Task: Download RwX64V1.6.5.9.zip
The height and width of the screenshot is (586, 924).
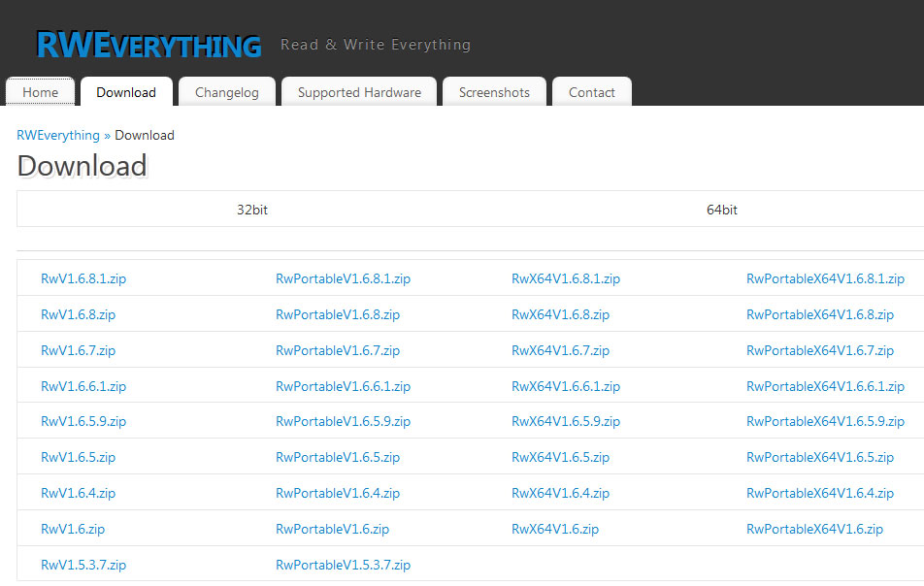Action: (566, 421)
